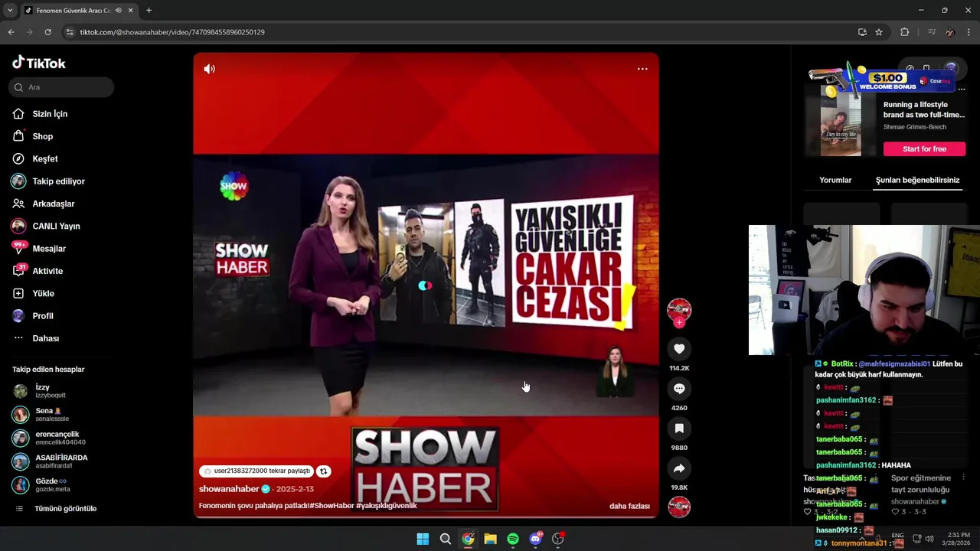This screenshot has height=551, width=980.
Task: Save the video with the bookmark icon
Action: 679,429
